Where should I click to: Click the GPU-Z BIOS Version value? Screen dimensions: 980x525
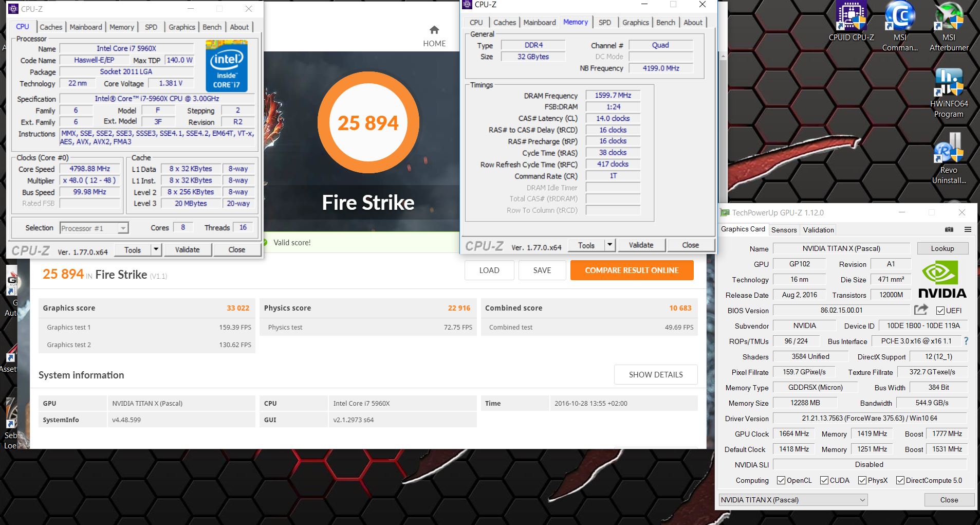[x=841, y=310]
